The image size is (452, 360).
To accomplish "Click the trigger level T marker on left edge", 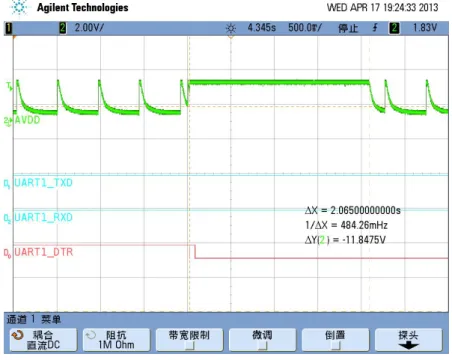I will [x=9, y=86].
